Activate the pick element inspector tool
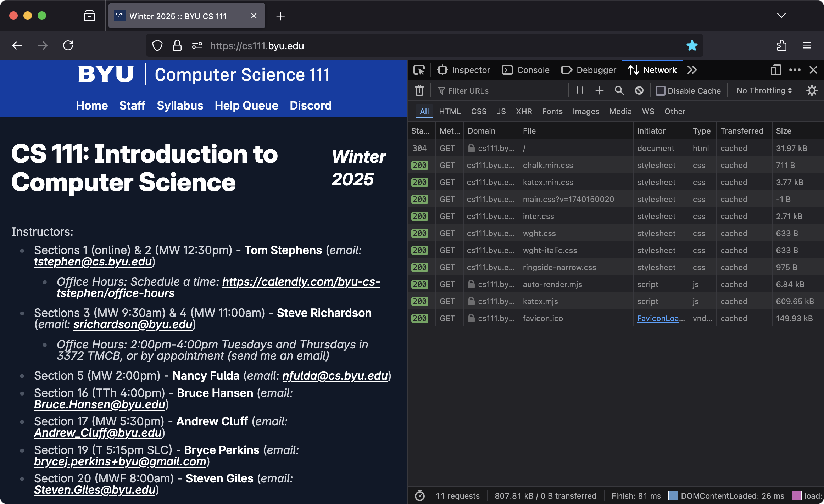The image size is (824, 504). 419,70
